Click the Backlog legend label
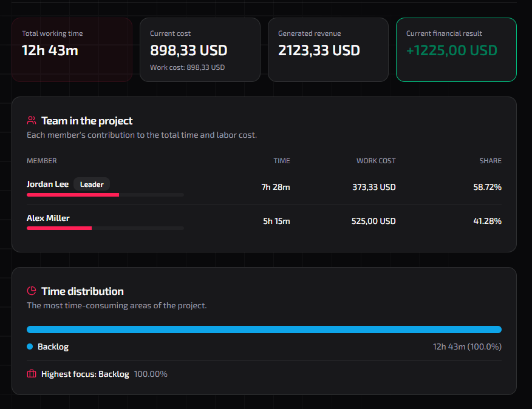 pyautogui.click(x=53, y=346)
